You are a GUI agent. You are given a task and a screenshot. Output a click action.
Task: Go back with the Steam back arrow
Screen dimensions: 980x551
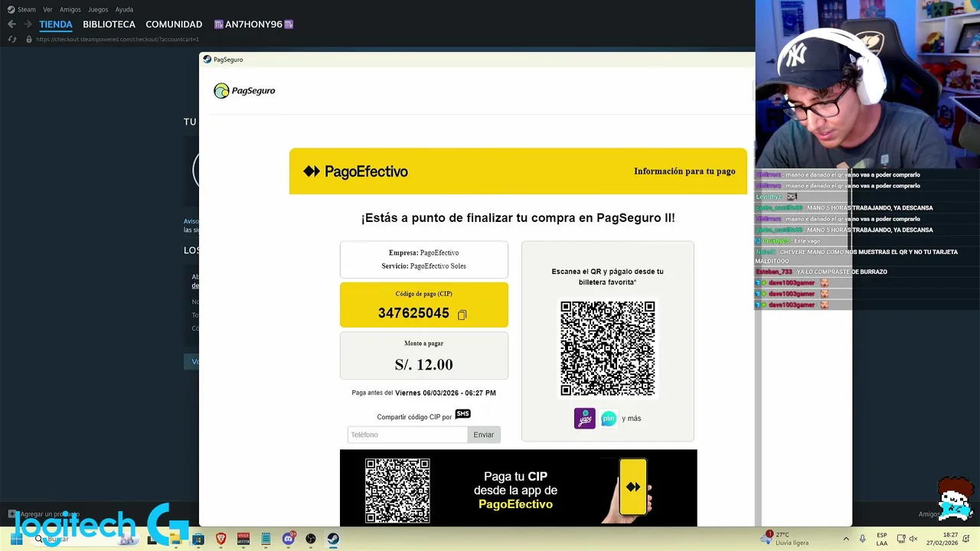(11, 24)
